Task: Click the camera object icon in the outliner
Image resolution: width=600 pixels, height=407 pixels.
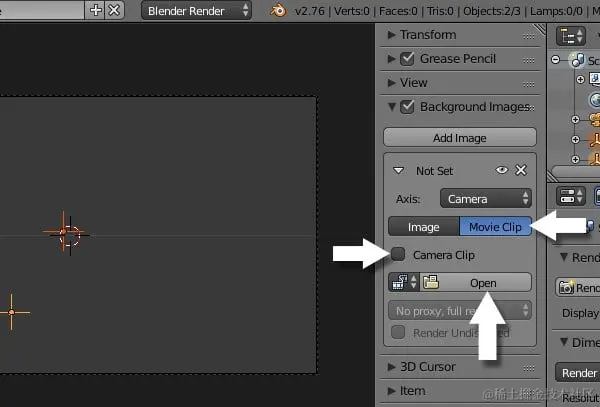Action: 595,120
